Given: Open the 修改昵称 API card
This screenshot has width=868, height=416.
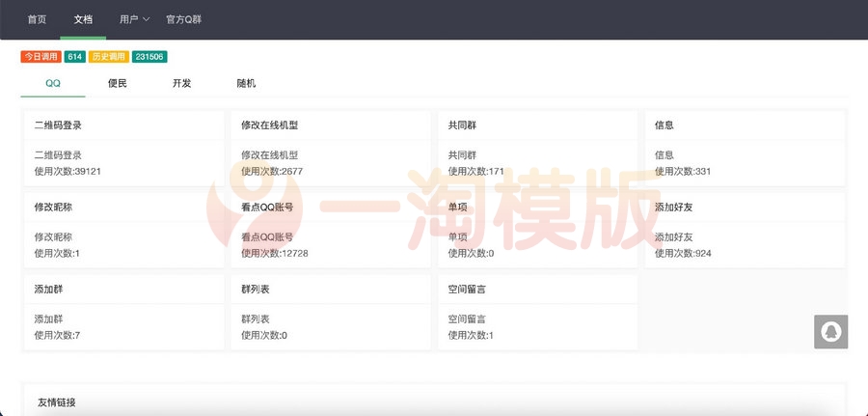Looking at the screenshot, I should click(x=123, y=230).
